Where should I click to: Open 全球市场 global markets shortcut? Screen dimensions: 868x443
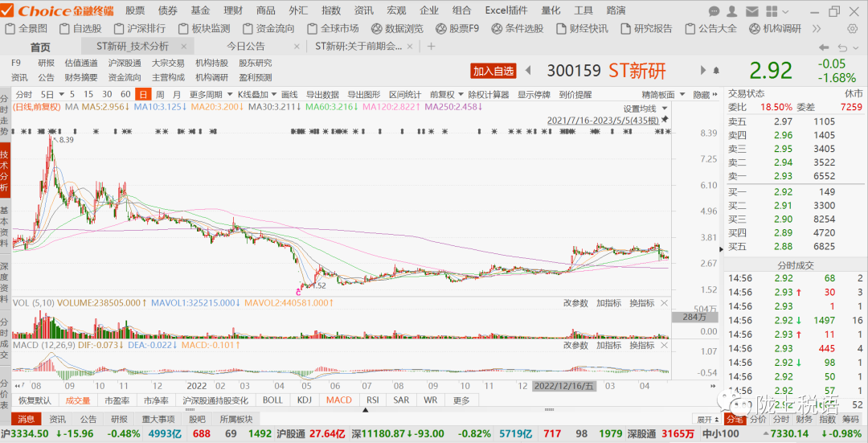(x=334, y=28)
